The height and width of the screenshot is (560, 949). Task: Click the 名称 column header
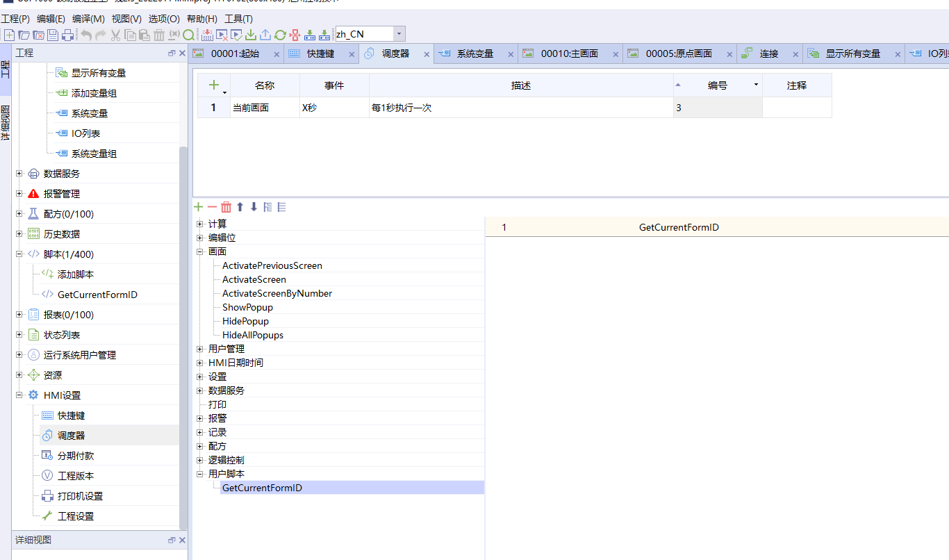pos(265,85)
